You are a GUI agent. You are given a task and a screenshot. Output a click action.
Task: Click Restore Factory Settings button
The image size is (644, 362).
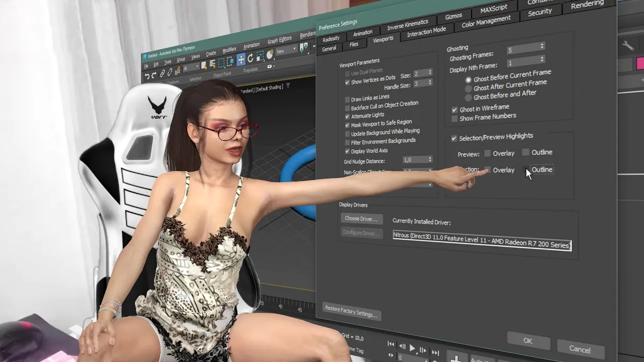[351, 312]
